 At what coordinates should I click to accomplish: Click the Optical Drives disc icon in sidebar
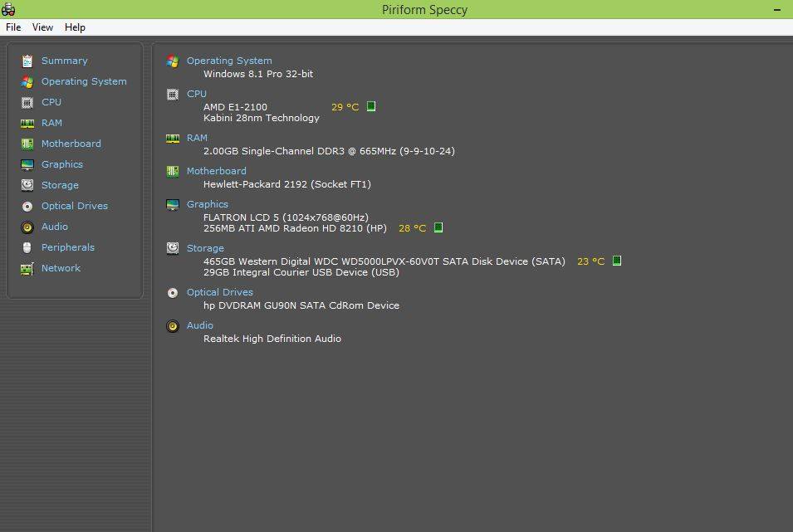pyautogui.click(x=27, y=207)
